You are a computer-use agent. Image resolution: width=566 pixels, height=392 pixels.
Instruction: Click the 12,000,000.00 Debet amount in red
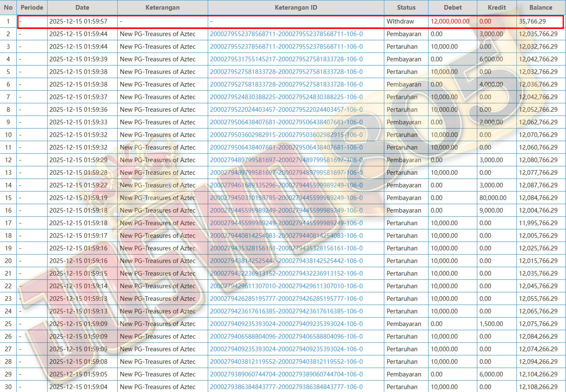450,21
